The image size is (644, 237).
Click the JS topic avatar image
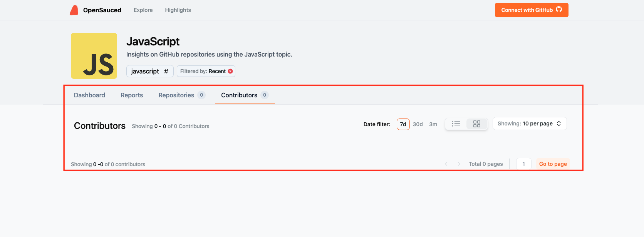point(94,55)
